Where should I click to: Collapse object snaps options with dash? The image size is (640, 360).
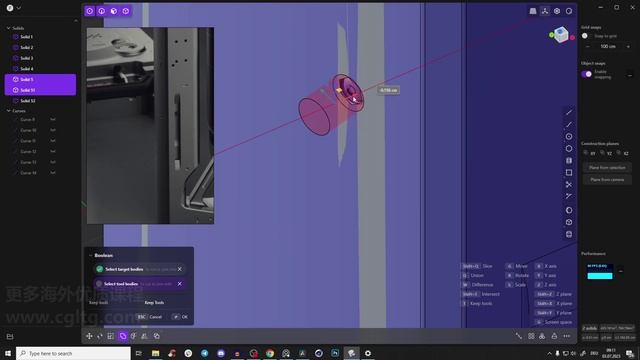tap(630, 75)
